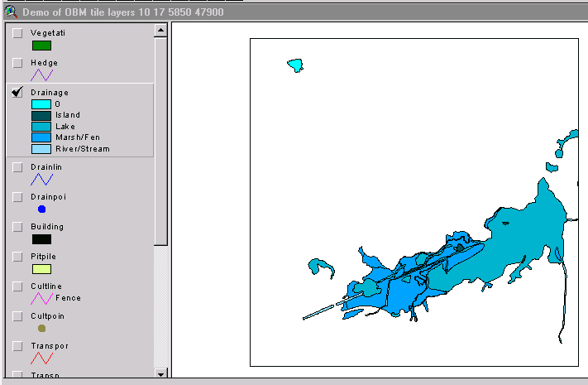This screenshot has width=588, height=385.
Task: Enable the Pitpile layer checkbox
Action: pyautogui.click(x=17, y=257)
